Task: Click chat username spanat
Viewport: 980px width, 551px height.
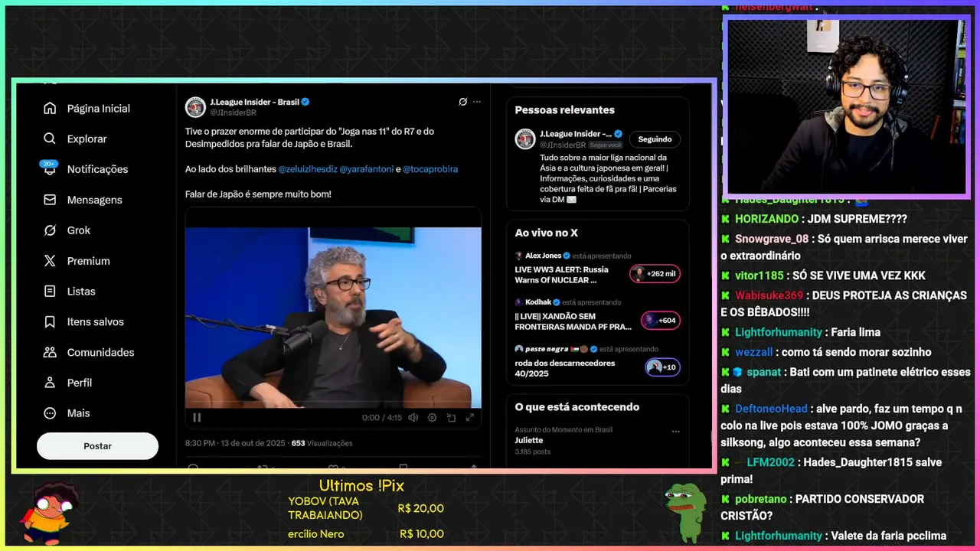Action: point(764,372)
